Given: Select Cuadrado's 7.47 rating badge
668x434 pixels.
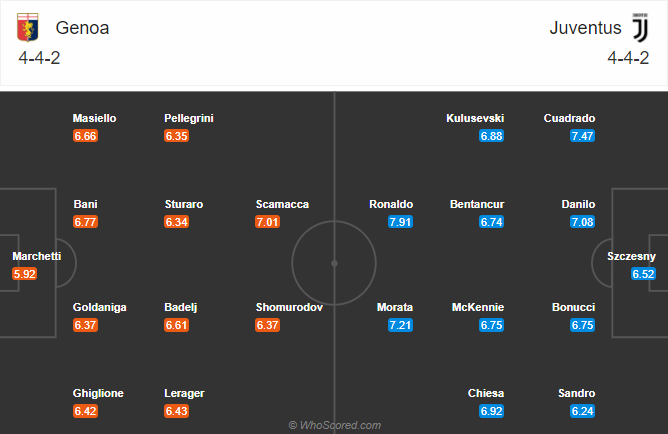Looking at the screenshot, I should pyautogui.click(x=582, y=136).
